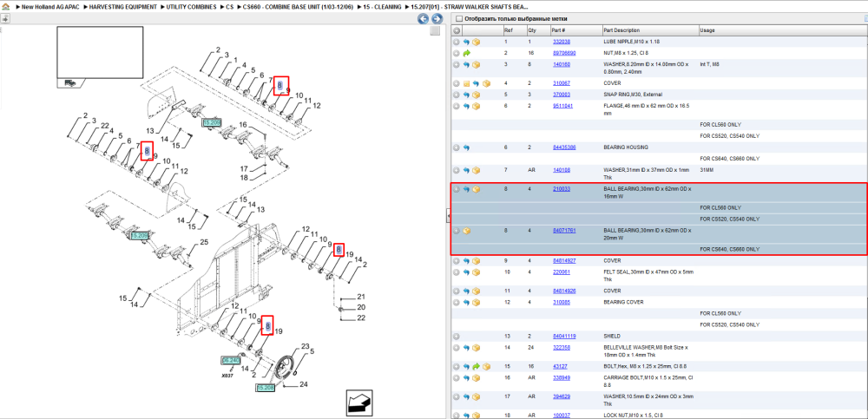Open part number link 89706690

[x=564, y=54]
